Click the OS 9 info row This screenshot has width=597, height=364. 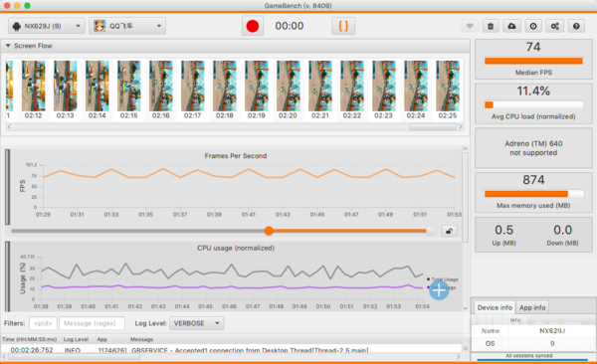(533, 343)
